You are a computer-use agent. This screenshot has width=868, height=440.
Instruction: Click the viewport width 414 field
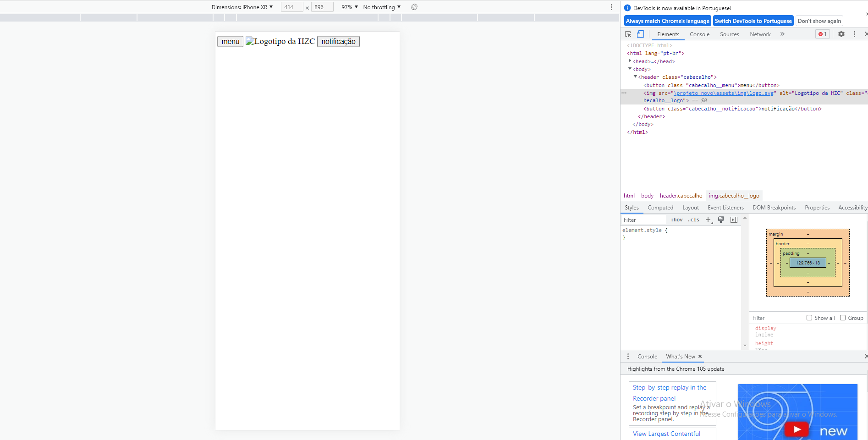(291, 7)
